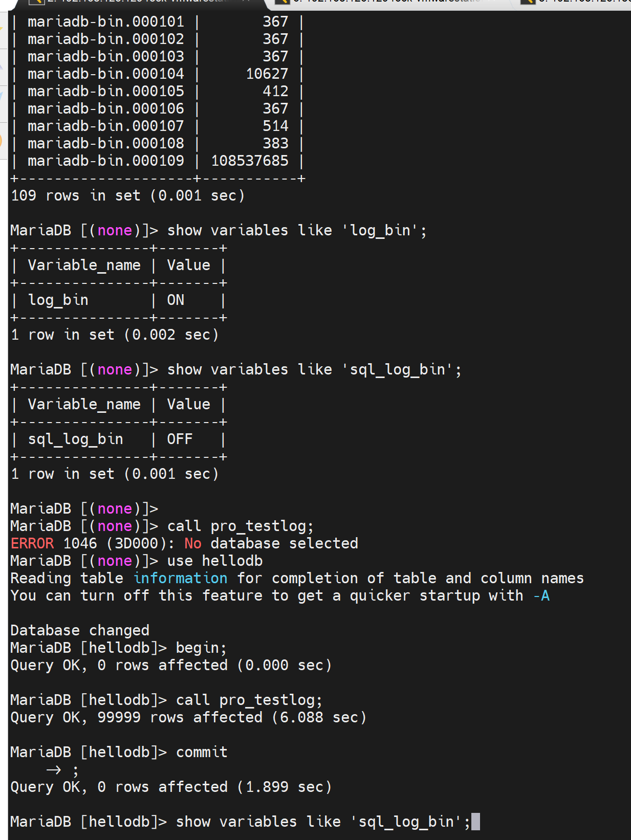Image resolution: width=631 pixels, height=840 pixels.
Task: Close the first session tab
Action: click(246, 2)
